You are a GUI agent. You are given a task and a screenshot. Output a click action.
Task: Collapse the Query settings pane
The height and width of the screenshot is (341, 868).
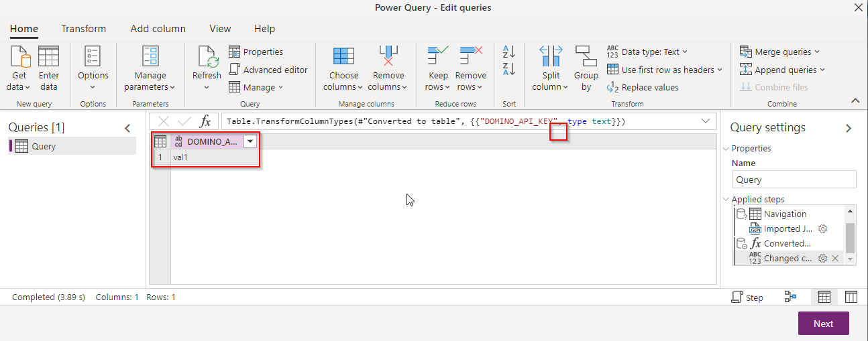pyautogui.click(x=849, y=128)
